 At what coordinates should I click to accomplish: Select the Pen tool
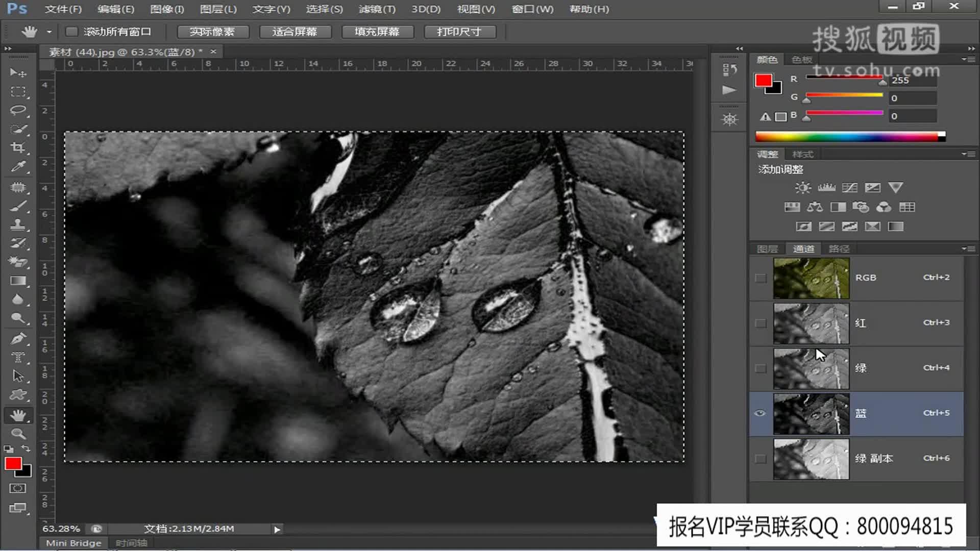(x=18, y=338)
